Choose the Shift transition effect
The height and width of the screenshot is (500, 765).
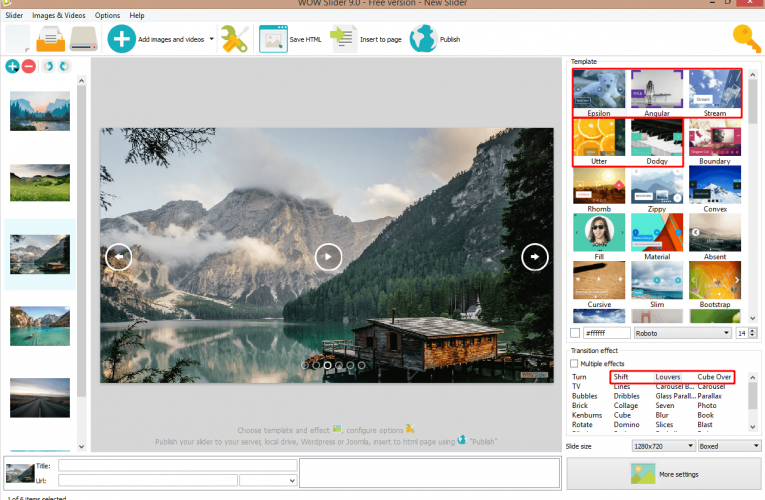coord(621,377)
